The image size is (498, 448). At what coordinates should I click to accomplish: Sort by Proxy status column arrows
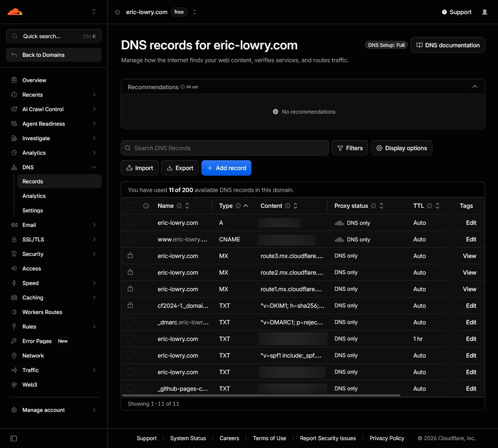381,206
